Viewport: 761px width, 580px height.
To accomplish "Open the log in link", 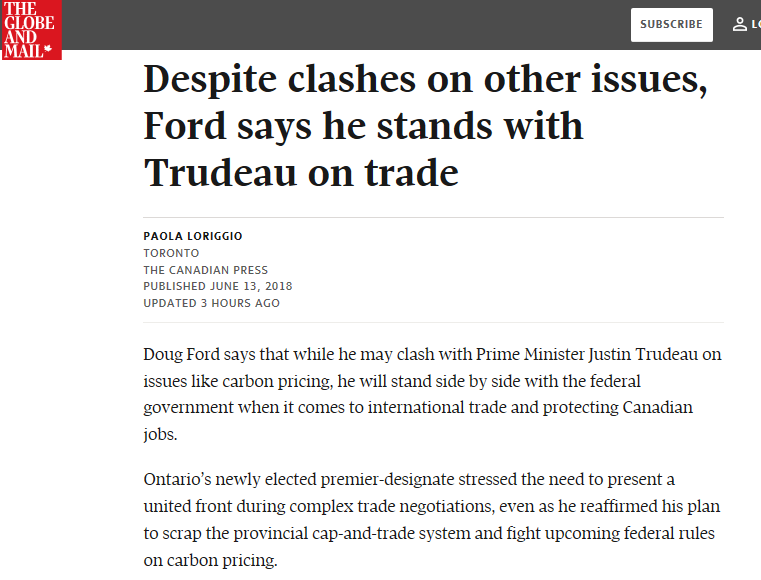I will click(755, 24).
